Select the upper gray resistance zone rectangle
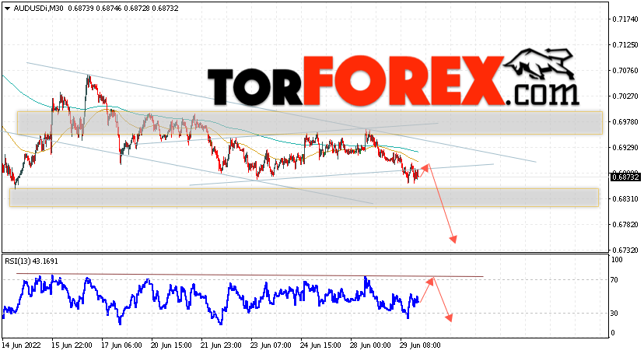The image size is (644, 354). tap(310, 123)
